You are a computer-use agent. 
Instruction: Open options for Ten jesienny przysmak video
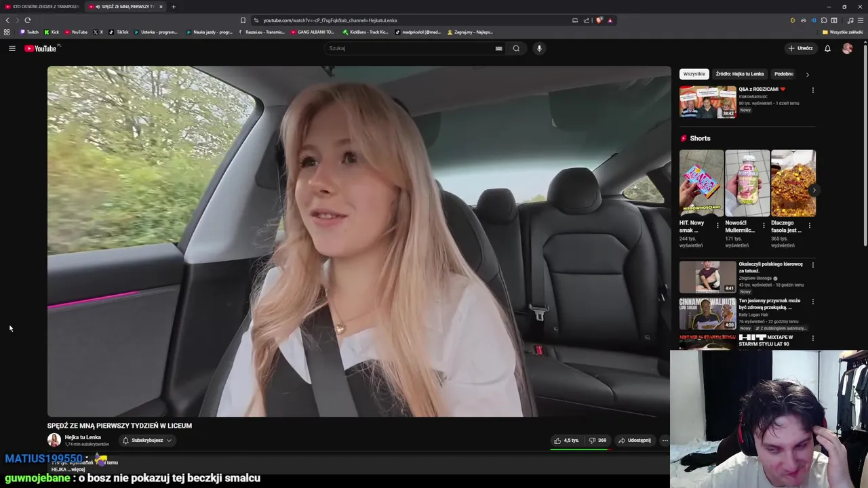click(812, 301)
